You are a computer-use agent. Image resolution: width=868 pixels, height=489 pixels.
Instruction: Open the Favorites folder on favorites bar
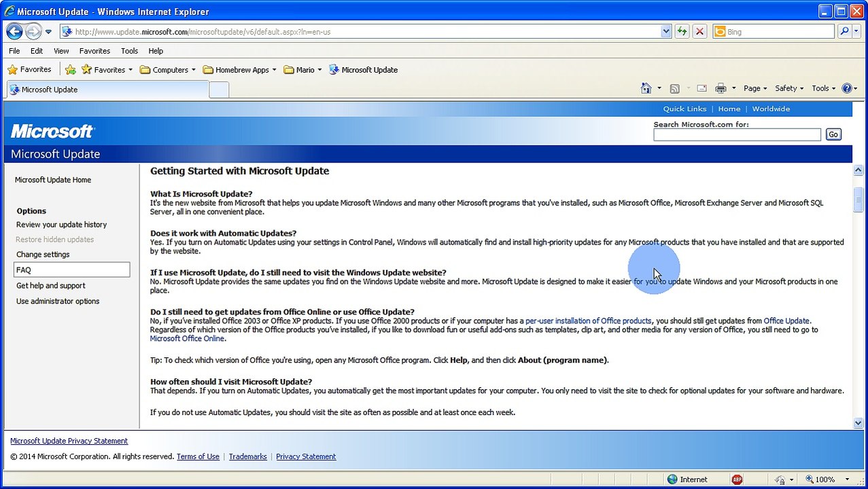click(x=107, y=69)
